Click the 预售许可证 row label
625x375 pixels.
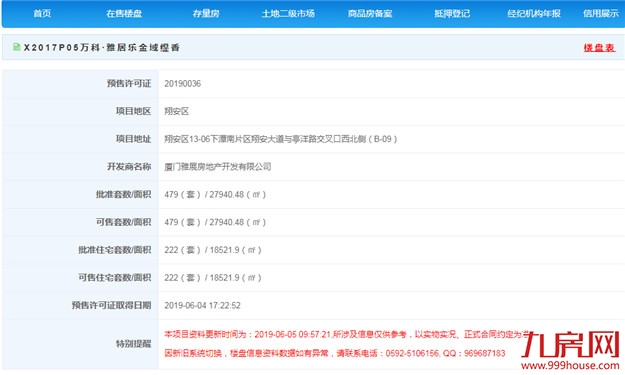pyautogui.click(x=129, y=84)
